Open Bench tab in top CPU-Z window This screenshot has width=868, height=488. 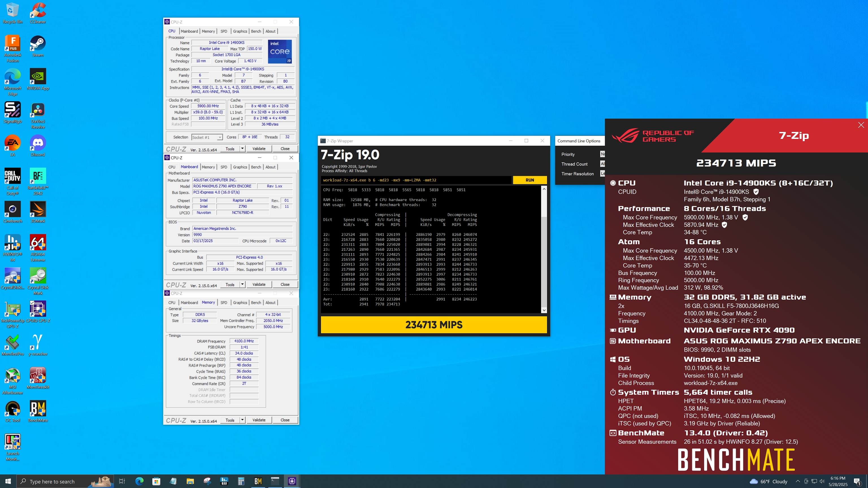pyautogui.click(x=256, y=31)
